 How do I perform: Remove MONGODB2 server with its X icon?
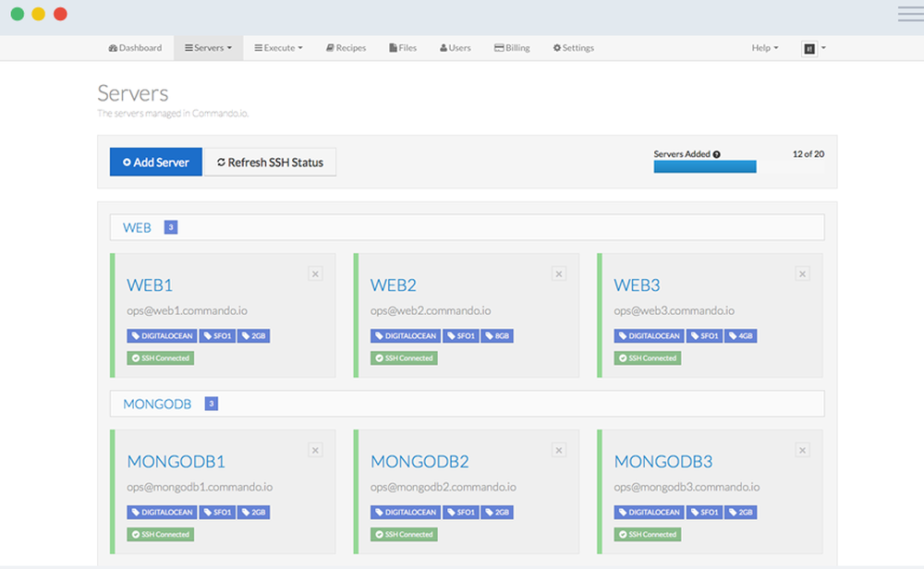559,451
